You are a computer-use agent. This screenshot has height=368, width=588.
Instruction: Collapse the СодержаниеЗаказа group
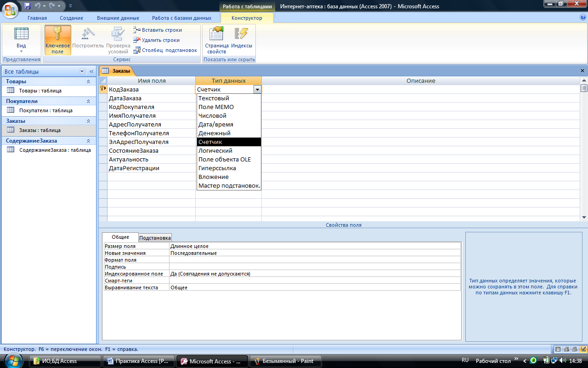(x=88, y=141)
